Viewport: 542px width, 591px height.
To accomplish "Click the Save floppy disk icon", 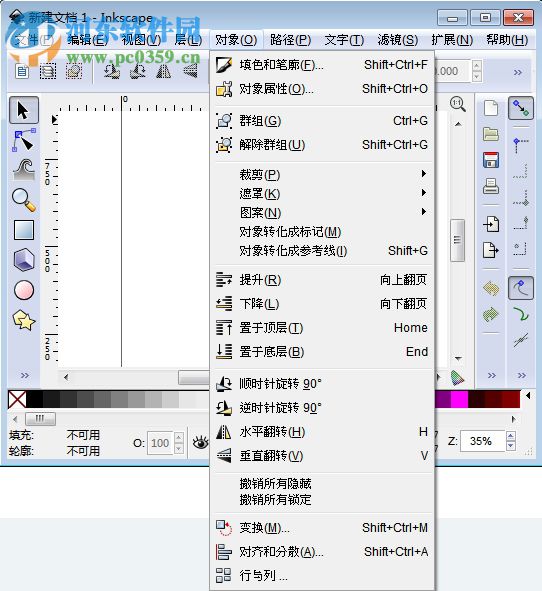I will pyautogui.click(x=491, y=160).
